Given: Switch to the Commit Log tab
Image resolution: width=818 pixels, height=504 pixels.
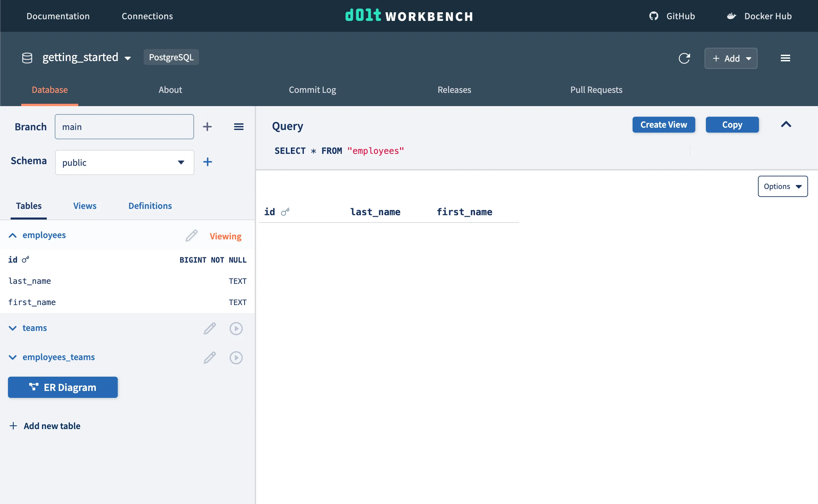Looking at the screenshot, I should [312, 90].
